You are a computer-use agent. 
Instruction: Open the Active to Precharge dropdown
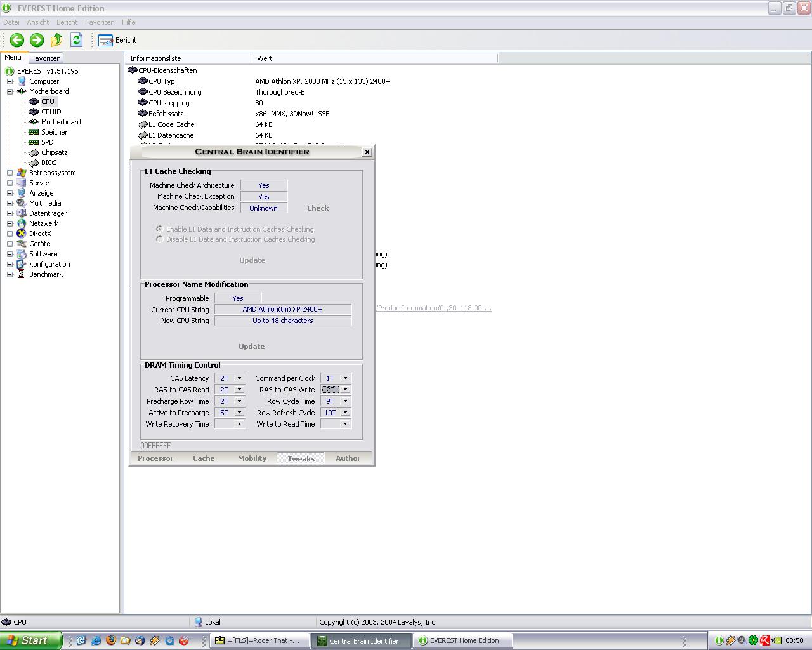(239, 413)
